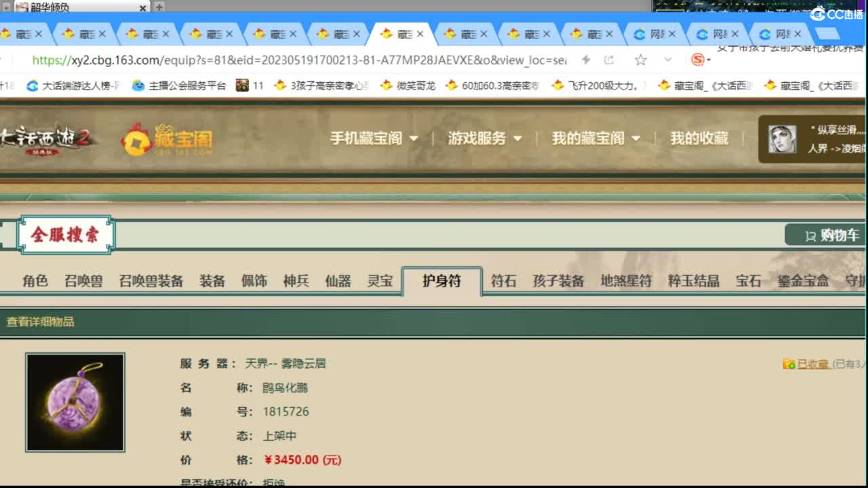Click the item name 鹍鸟化鹏

[x=285, y=388]
